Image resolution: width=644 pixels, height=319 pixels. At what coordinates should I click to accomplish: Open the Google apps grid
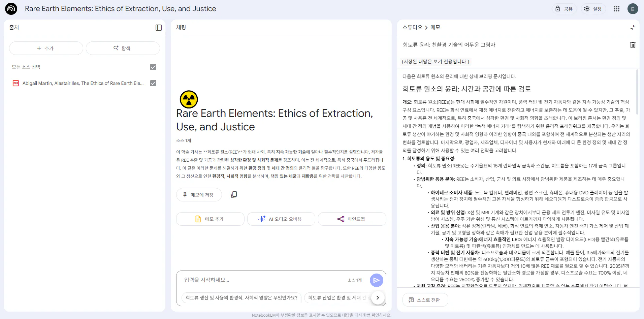click(x=617, y=9)
